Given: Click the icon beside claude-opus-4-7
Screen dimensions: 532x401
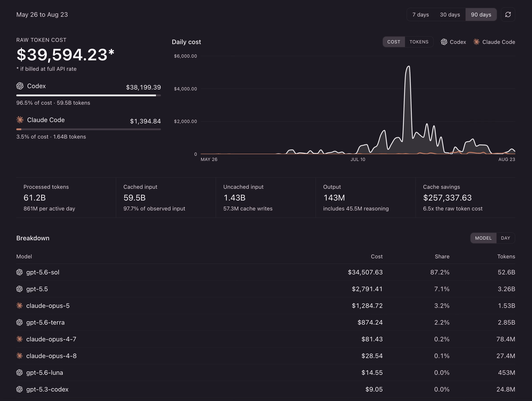Looking at the screenshot, I should (x=19, y=339).
